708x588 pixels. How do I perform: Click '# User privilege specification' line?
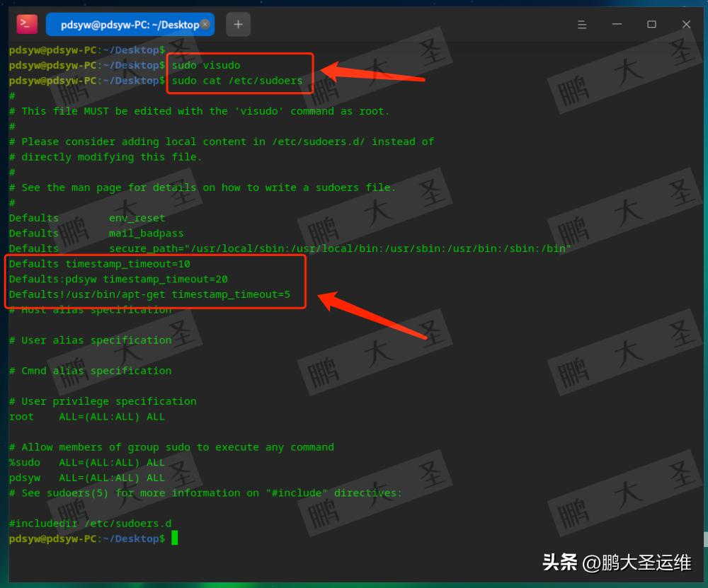tap(103, 402)
